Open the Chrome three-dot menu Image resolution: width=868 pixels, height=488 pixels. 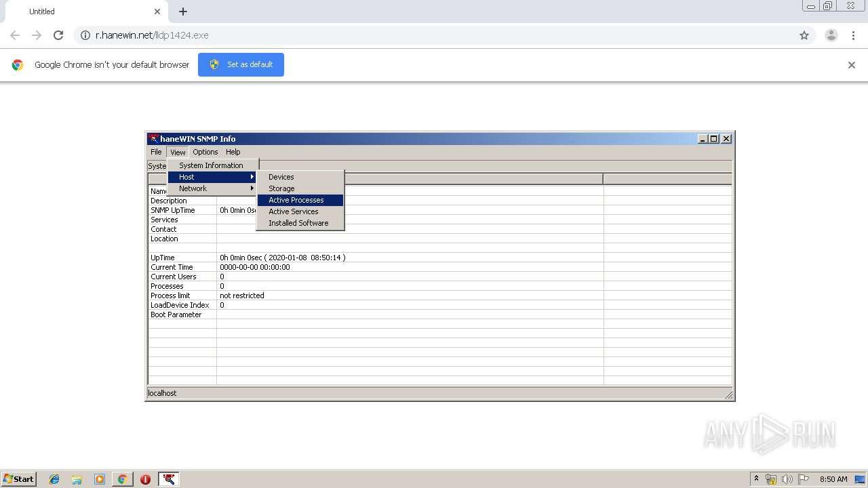pyautogui.click(x=853, y=35)
